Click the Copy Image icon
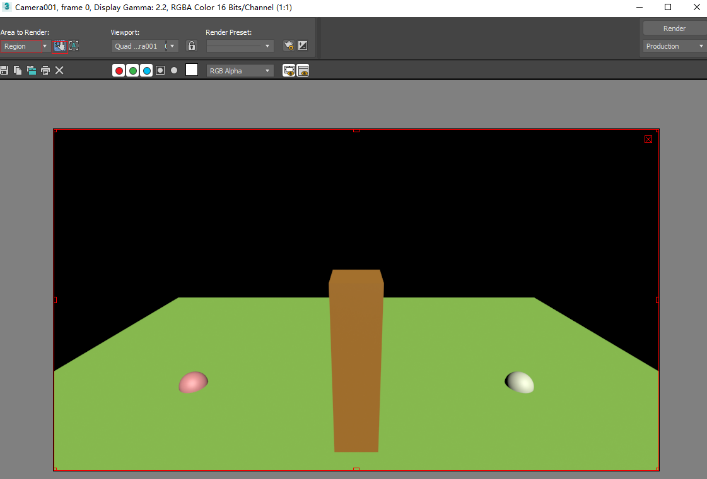This screenshot has height=479, width=707. click(18, 70)
